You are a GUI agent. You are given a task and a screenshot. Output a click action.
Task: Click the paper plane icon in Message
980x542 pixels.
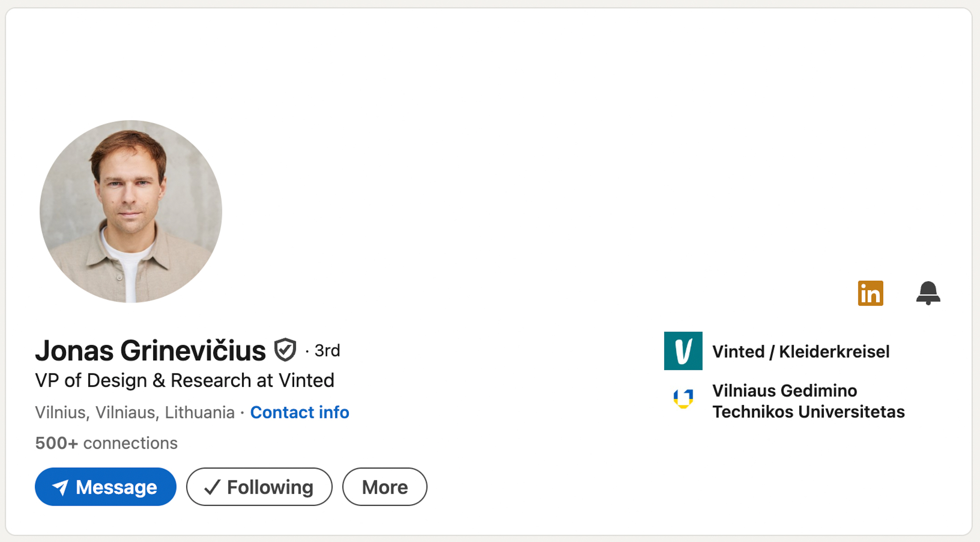coord(60,487)
